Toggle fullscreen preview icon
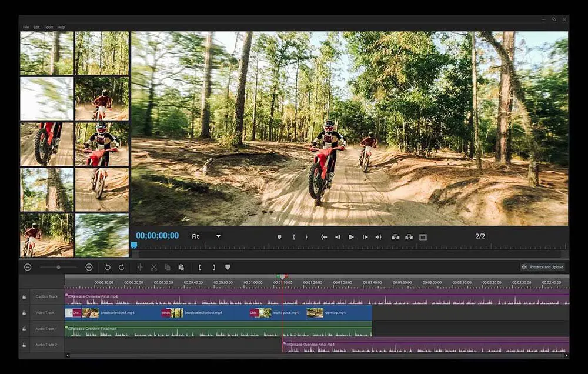588x374 pixels. [x=423, y=237]
